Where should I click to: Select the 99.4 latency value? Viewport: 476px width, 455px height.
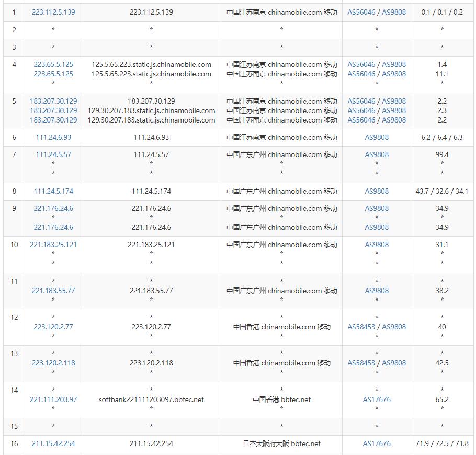click(x=441, y=154)
